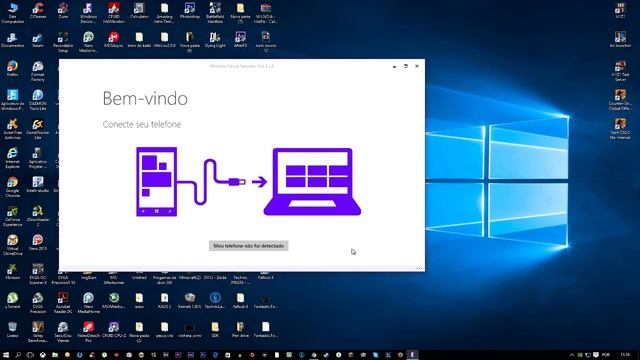This screenshot has width=640, height=360.
Task: Open taskbar search magnifier
Action: click(18, 355)
